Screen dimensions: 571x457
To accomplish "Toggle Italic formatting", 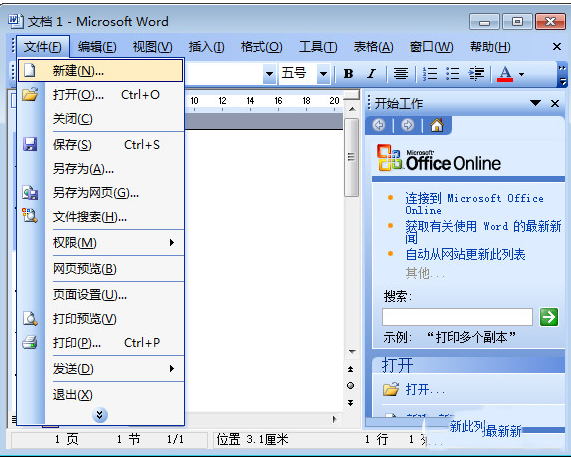I will (x=371, y=74).
